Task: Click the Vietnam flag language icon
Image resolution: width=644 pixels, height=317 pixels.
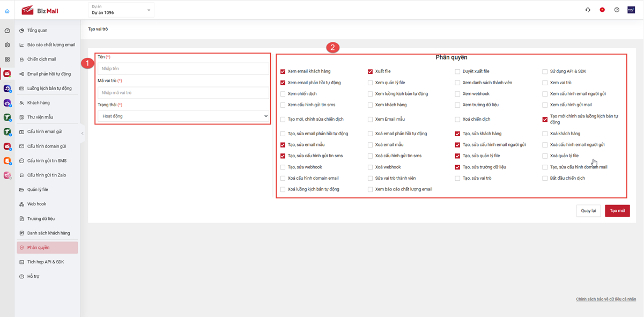Action: click(602, 10)
